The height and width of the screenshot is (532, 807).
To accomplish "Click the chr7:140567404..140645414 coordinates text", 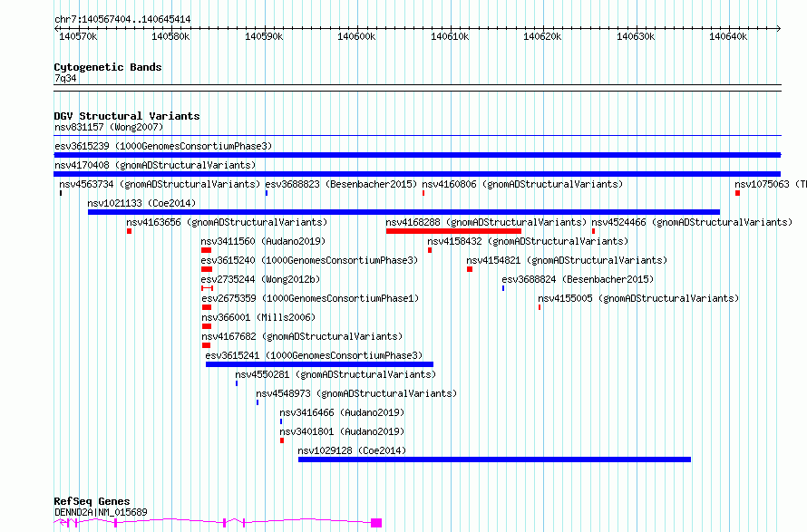I will pos(122,20).
